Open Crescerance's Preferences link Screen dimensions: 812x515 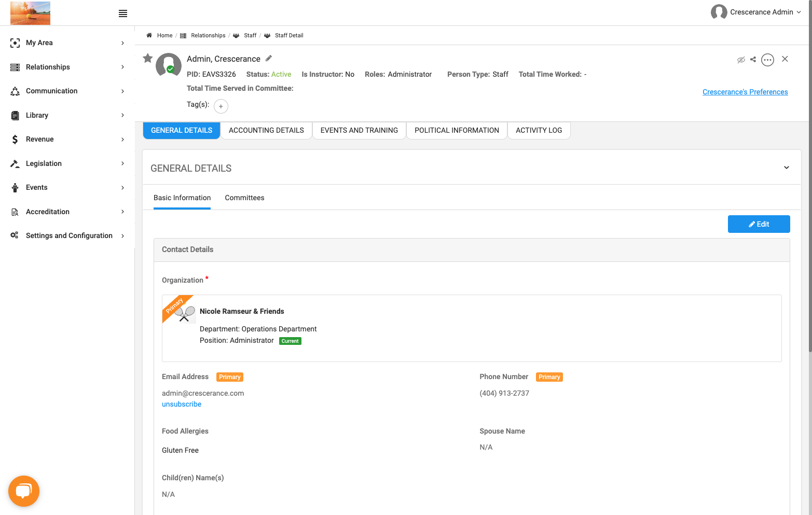(x=745, y=92)
